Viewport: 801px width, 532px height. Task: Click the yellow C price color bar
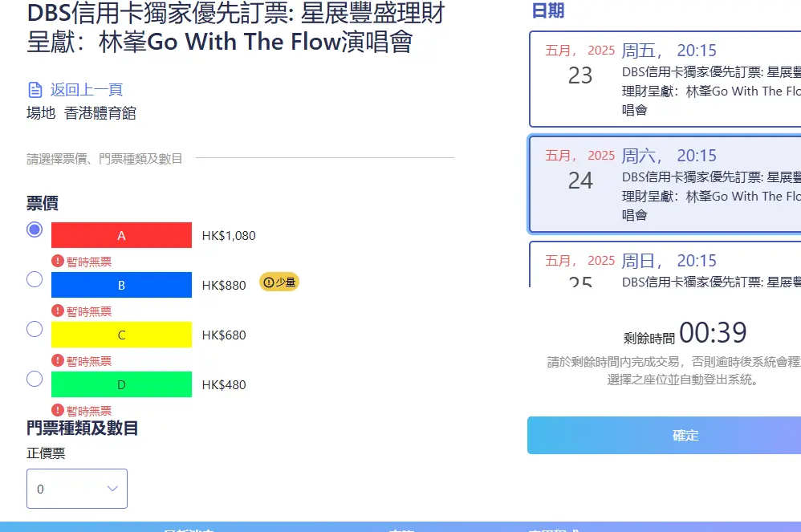point(121,335)
